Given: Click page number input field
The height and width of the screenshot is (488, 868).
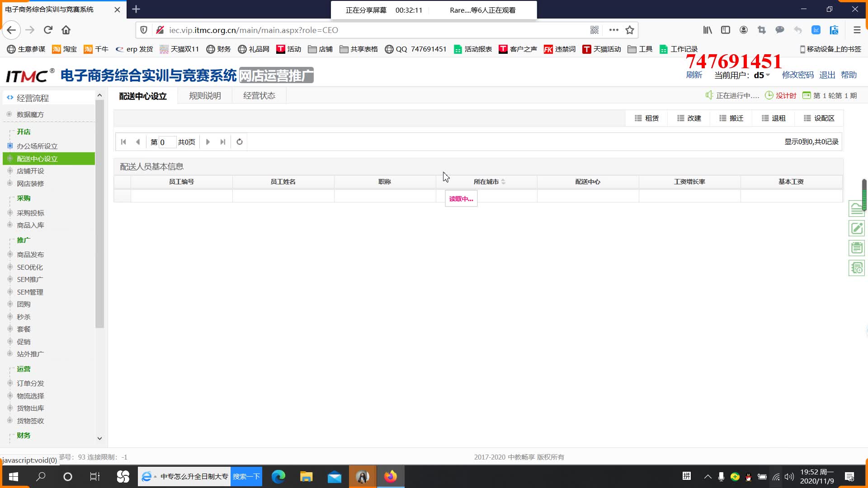Looking at the screenshot, I should click(x=167, y=142).
